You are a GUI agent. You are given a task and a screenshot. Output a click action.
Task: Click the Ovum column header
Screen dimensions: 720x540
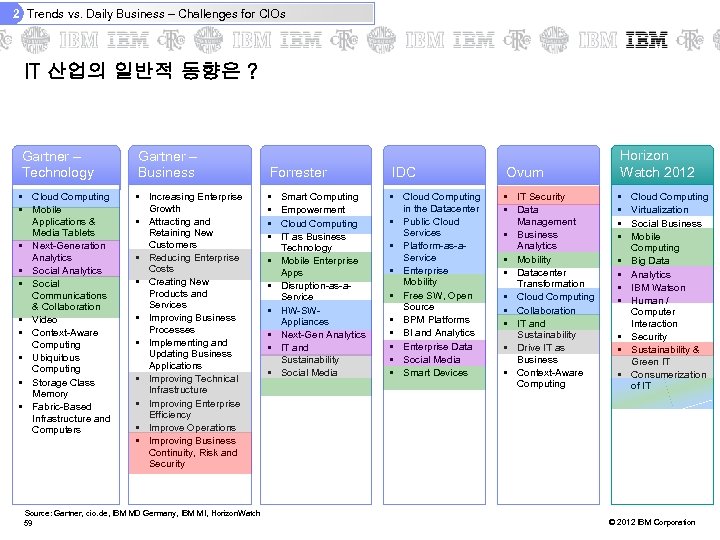pos(548,165)
